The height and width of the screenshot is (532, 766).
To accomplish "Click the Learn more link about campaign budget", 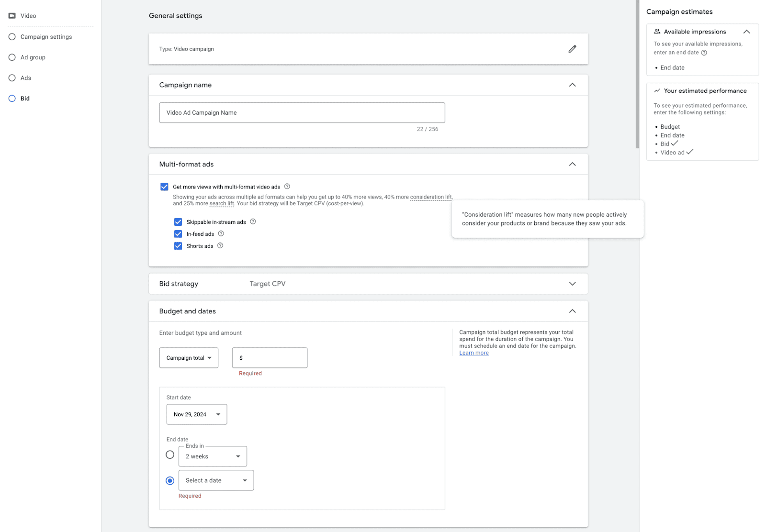I will click(x=473, y=353).
